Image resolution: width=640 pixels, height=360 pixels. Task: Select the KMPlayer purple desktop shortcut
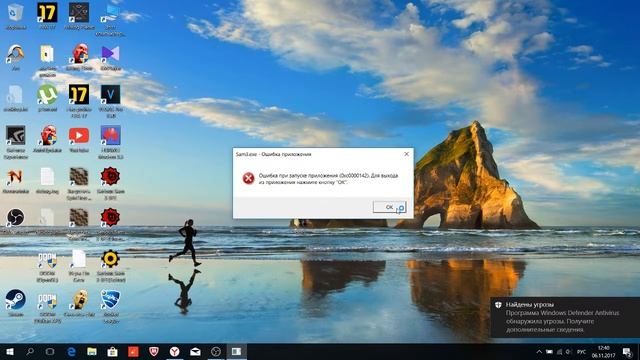[x=111, y=58]
